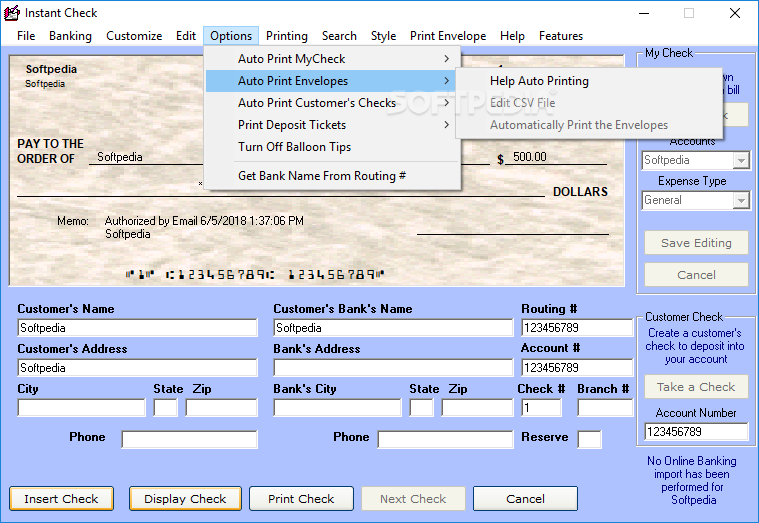Viewport: 759px width, 523px height.
Task: Focus the Customer's Bank's Name field
Action: (x=393, y=328)
